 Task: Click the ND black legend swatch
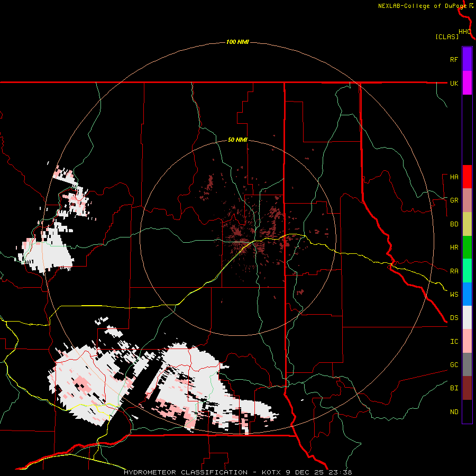[467, 411]
